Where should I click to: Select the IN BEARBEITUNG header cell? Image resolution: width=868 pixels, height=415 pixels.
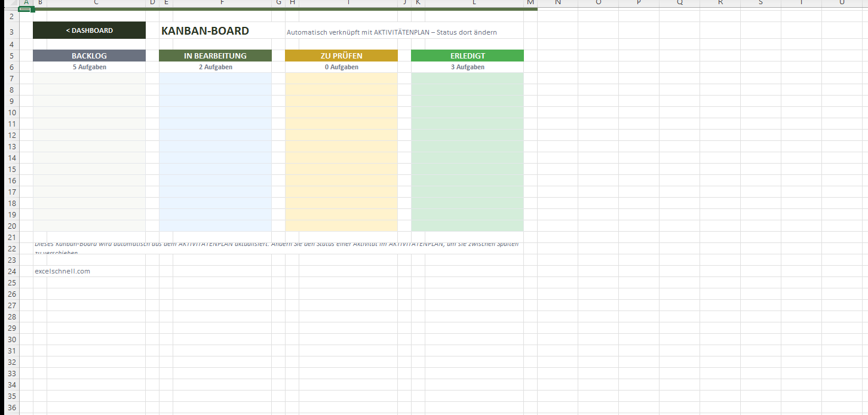coord(215,56)
